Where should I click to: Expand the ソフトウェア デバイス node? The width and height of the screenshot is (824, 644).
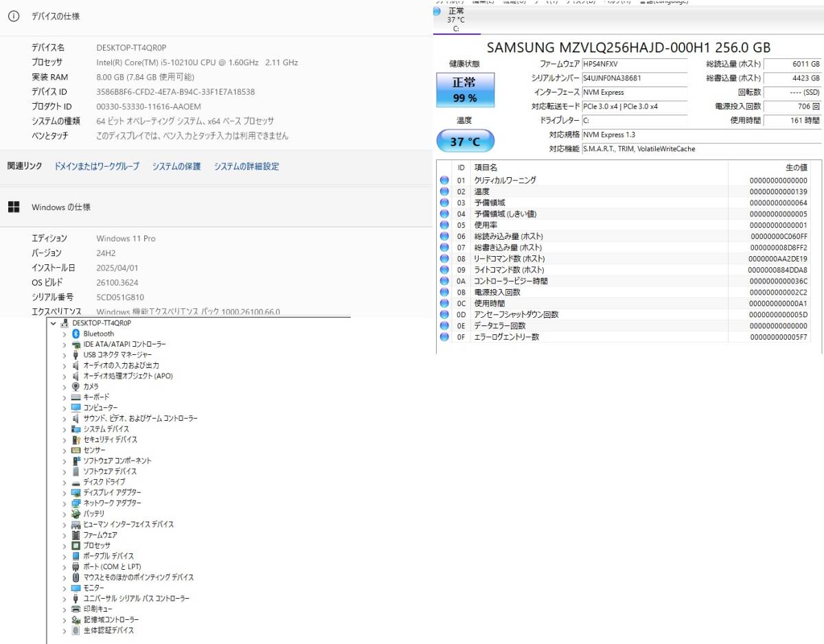point(65,472)
